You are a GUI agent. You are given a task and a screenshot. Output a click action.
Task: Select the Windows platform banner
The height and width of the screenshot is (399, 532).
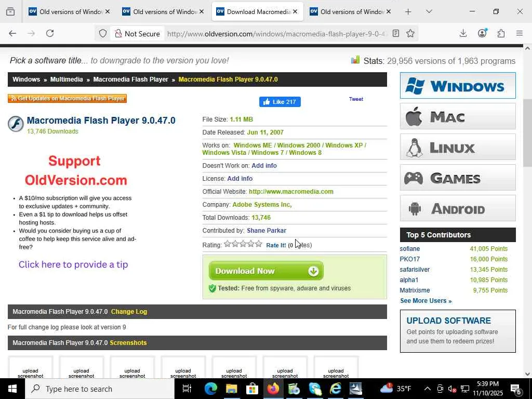[458, 86]
